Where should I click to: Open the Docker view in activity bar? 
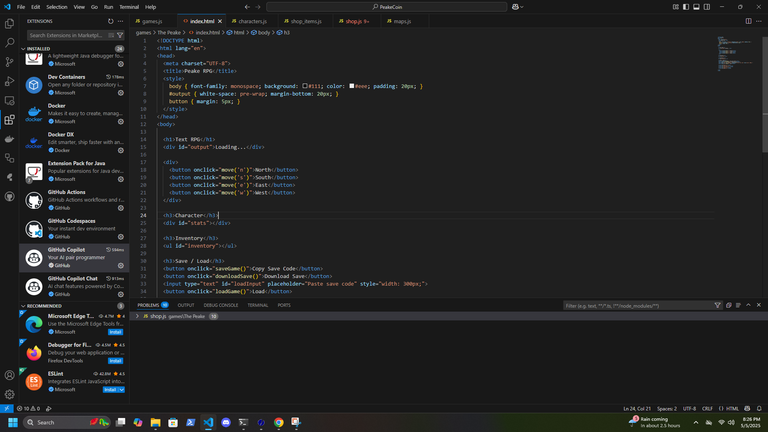(x=9, y=139)
